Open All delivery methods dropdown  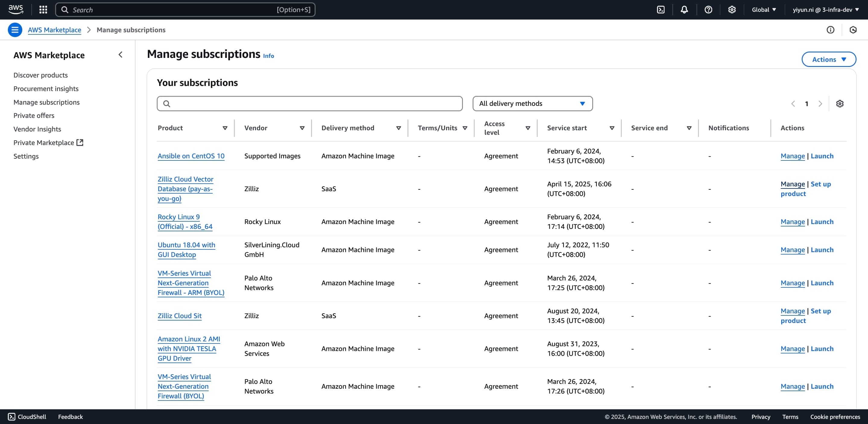532,103
